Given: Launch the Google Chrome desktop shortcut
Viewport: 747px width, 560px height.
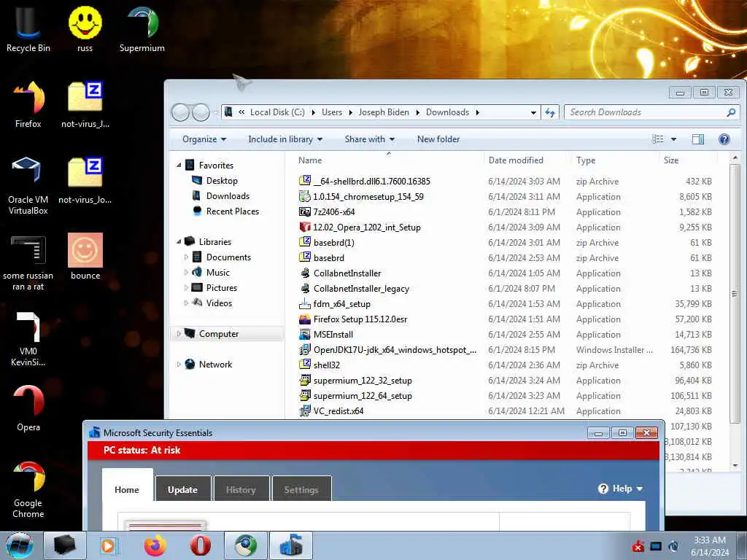Looking at the screenshot, I should (28, 489).
